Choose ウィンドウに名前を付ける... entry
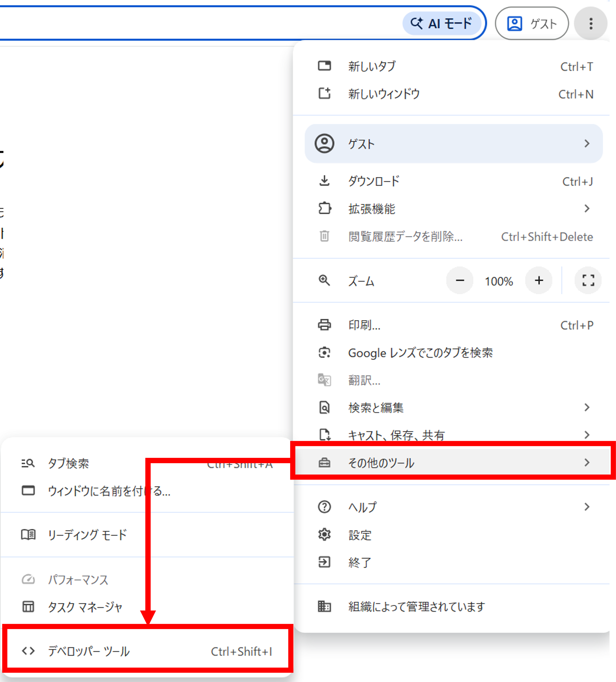Image resolution: width=616 pixels, height=682 pixels. [109, 491]
